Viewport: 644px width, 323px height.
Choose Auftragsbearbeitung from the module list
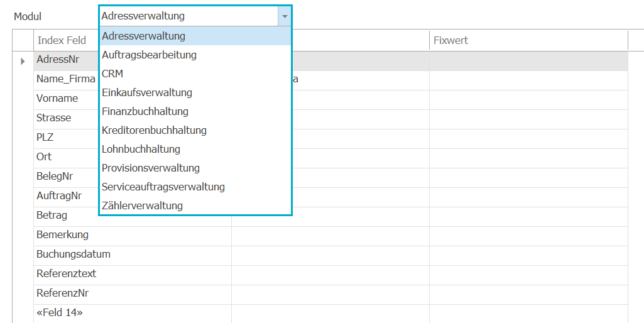point(195,55)
